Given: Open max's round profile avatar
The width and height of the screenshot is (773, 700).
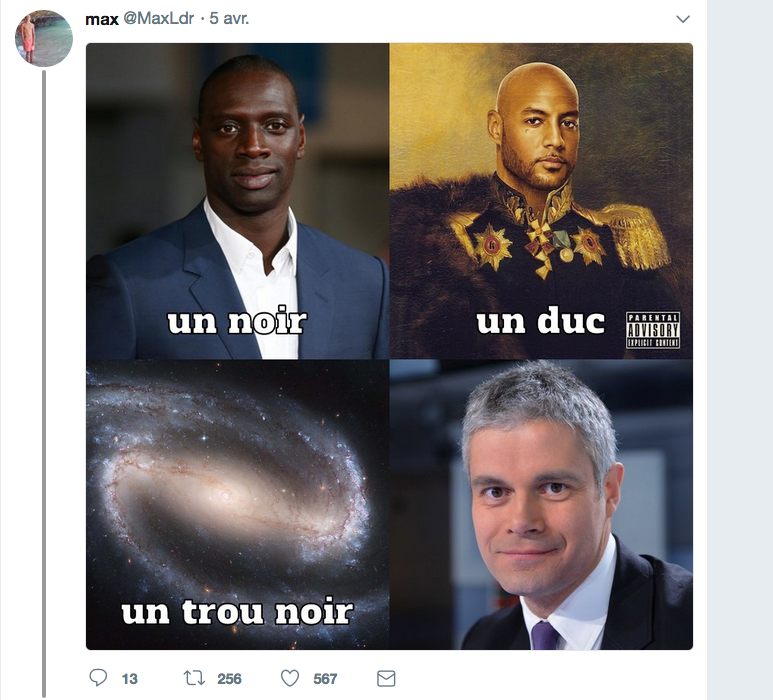Looking at the screenshot, I should (x=44, y=38).
